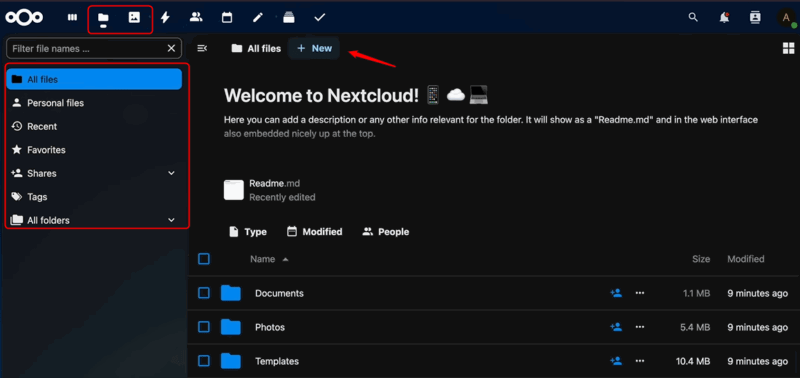The width and height of the screenshot is (800, 378).
Task: Share the Photos folder
Action: (616, 327)
